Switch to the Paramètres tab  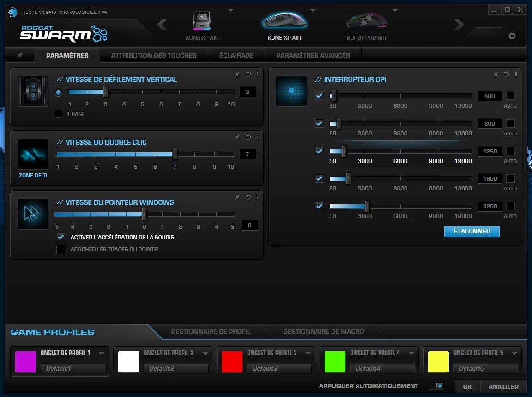coord(67,55)
